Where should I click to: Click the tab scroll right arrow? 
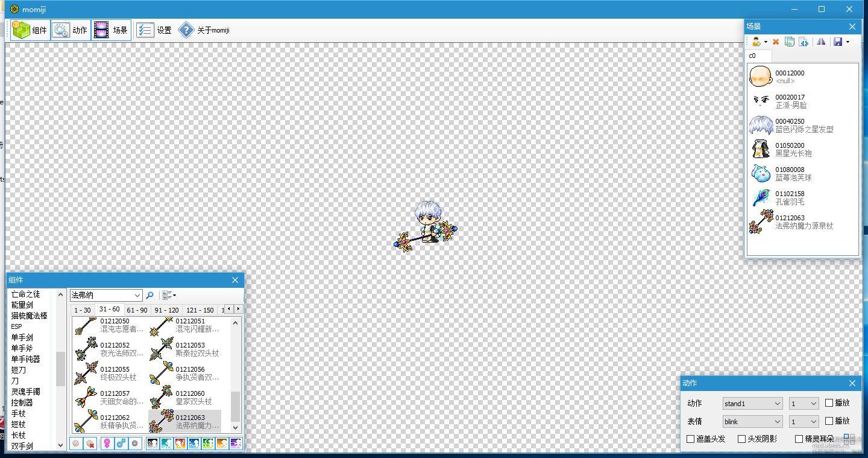click(238, 309)
